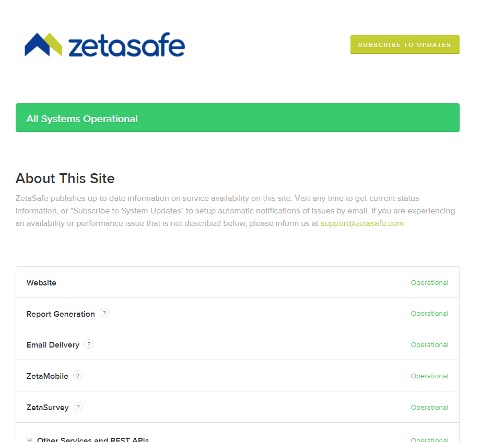Screen dimensions: 504x442
Task: Click the ZetaSurvey help question mark icon
Action: pyautogui.click(x=78, y=407)
